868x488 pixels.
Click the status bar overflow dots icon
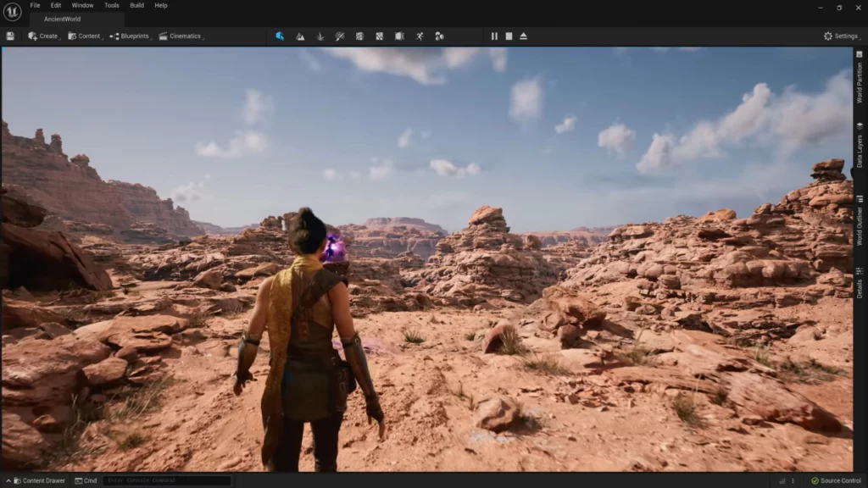click(x=793, y=480)
